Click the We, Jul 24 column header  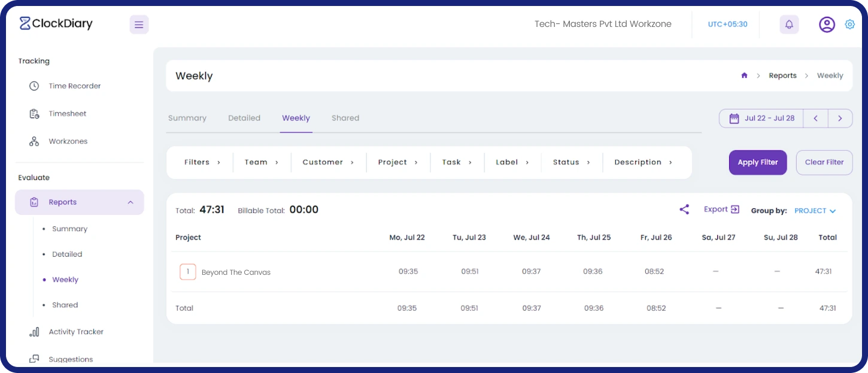click(532, 238)
